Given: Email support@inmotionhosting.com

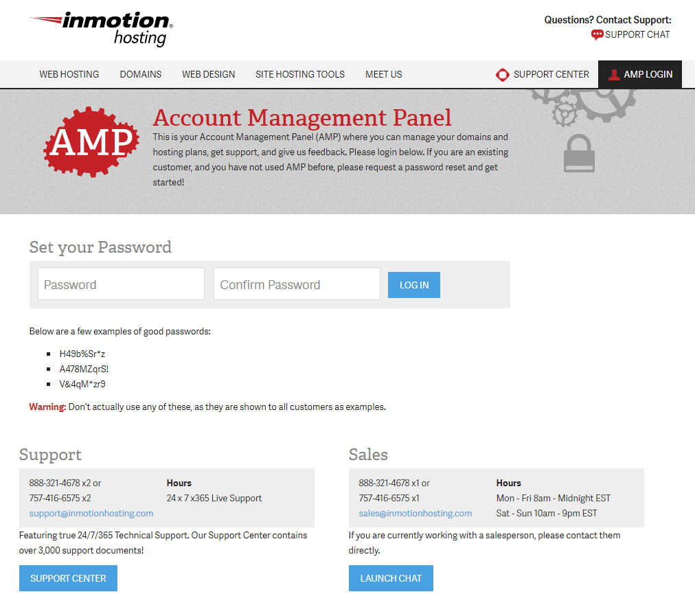Looking at the screenshot, I should (x=91, y=513).
